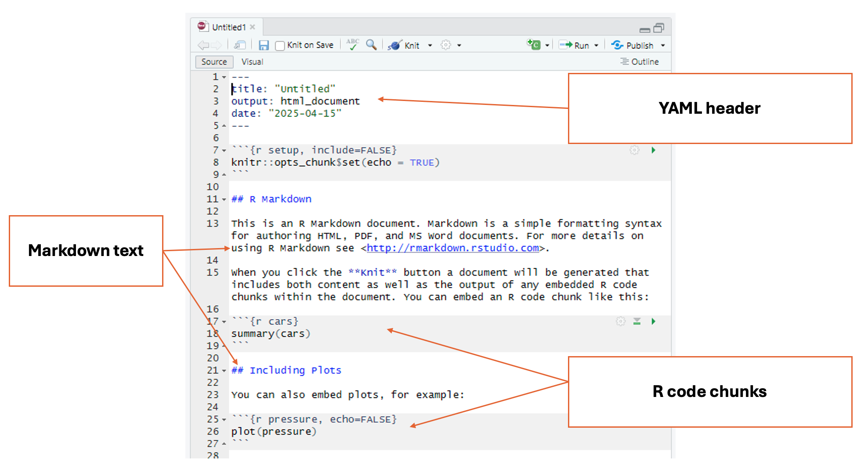
Task: Click the output: html_document line
Action: click(x=296, y=101)
